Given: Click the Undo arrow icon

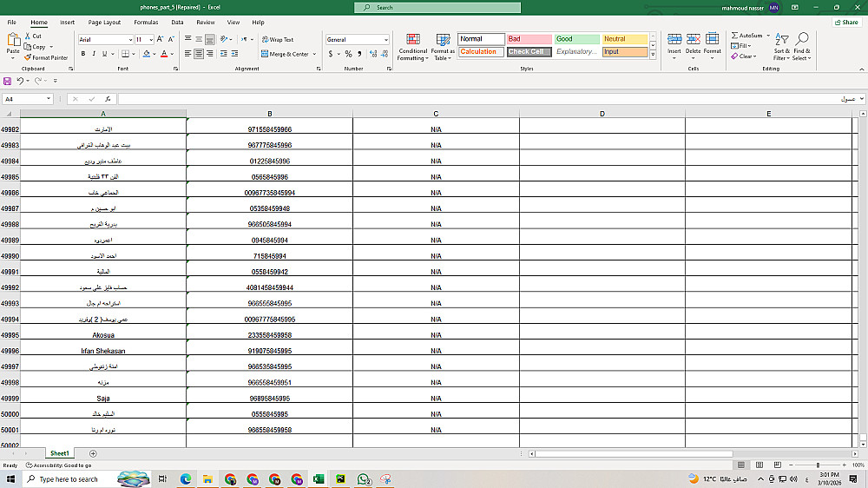Looking at the screenshot, I should point(20,81).
